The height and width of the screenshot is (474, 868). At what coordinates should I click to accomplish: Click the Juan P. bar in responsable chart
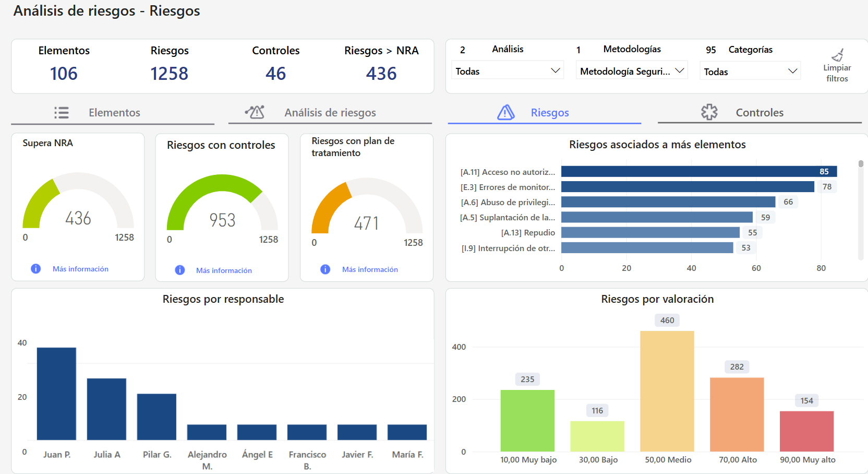tap(56, 394)
